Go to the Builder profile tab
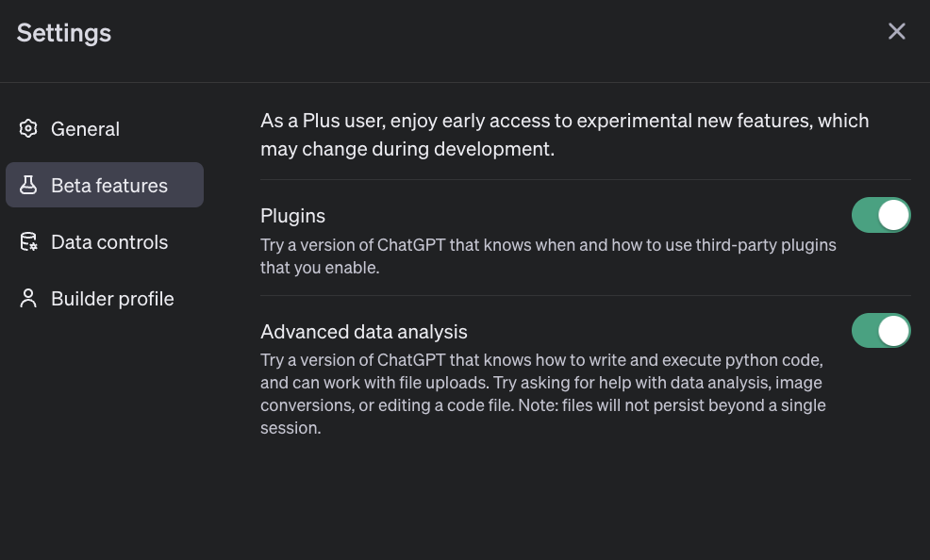This screenshot has height=560, width=930. click(x=112, y=299)
